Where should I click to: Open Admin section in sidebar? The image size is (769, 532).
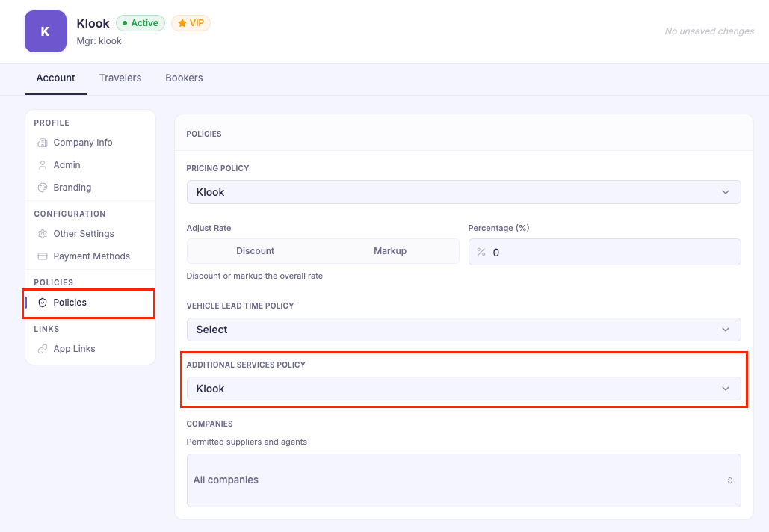tap(90, 165)
